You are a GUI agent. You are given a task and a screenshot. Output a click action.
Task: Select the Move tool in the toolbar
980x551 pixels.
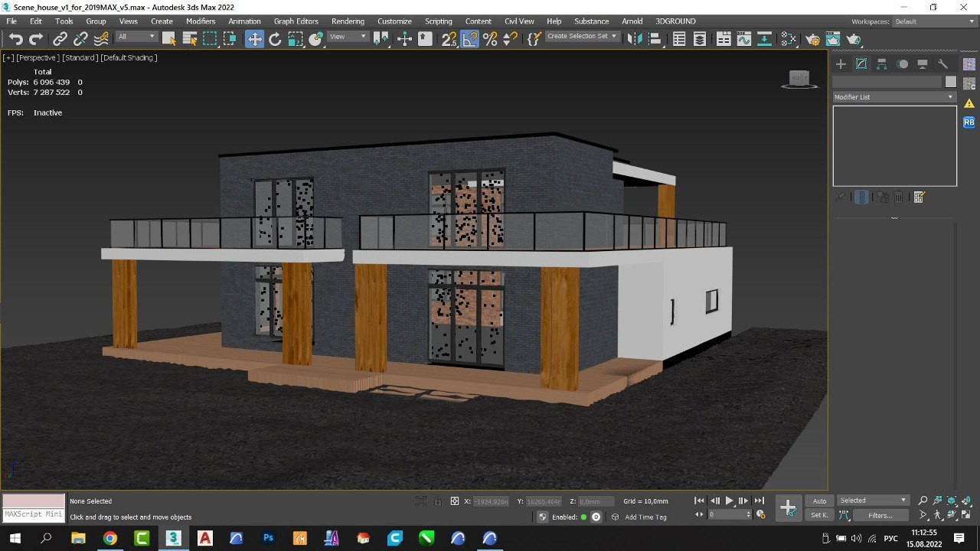tap(254, 39)
